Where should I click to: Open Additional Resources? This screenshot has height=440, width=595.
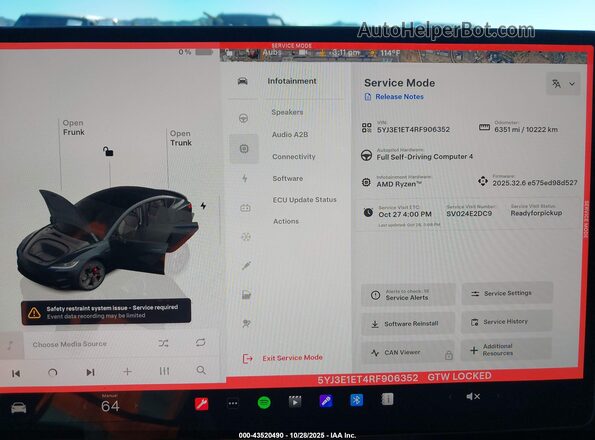point(506,349)
